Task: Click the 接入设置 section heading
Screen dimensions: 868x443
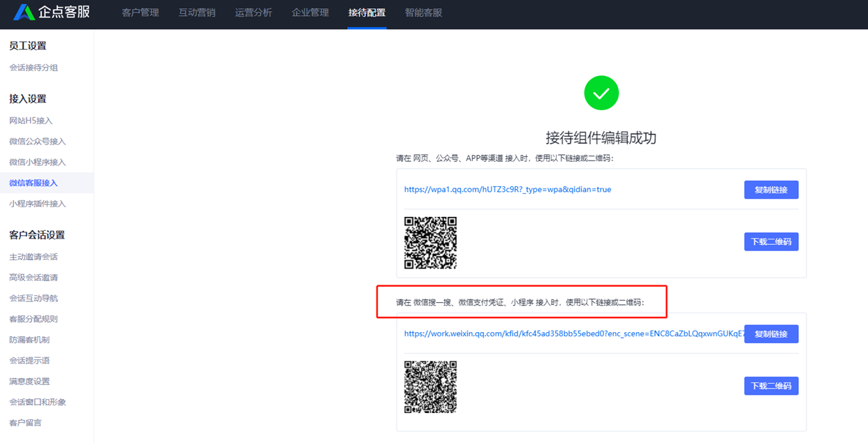Action: [x=28, y=99]
